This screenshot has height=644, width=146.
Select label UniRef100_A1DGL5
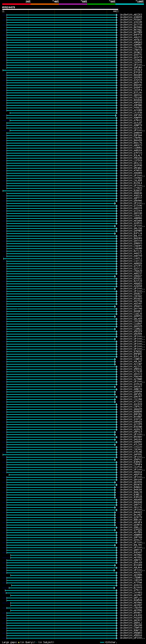(x=131, y=429)
